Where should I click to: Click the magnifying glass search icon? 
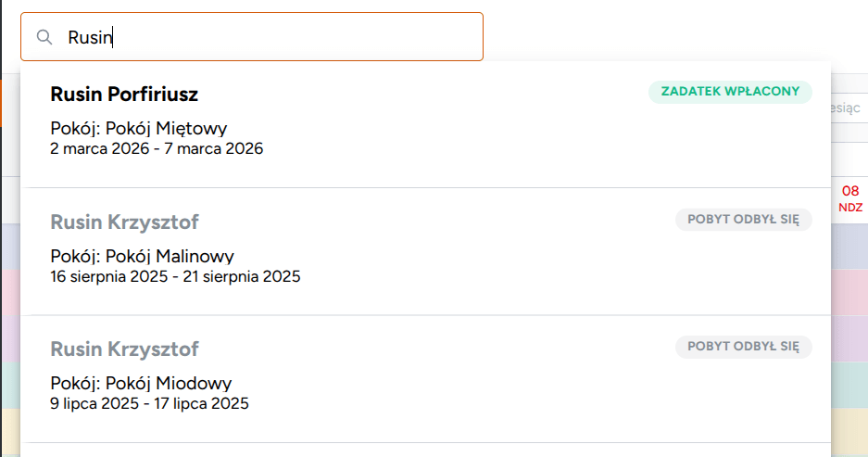click(44, 37)
